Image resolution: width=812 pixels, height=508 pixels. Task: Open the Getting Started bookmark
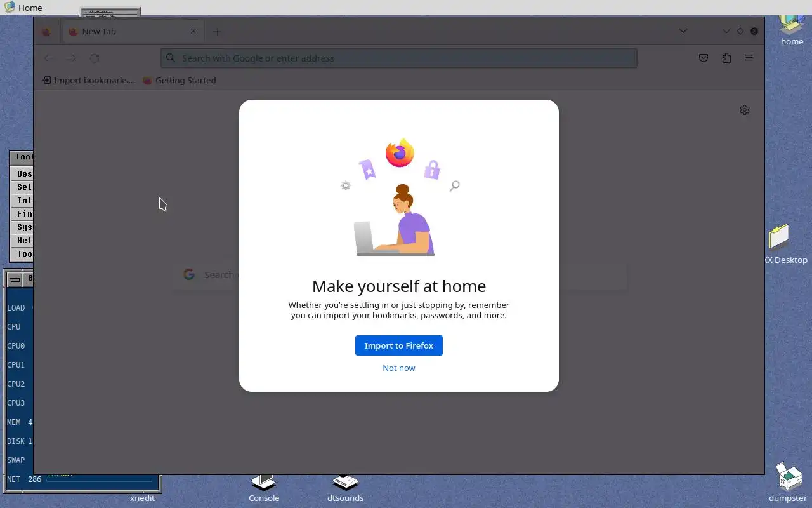click(x=180, y=80)
